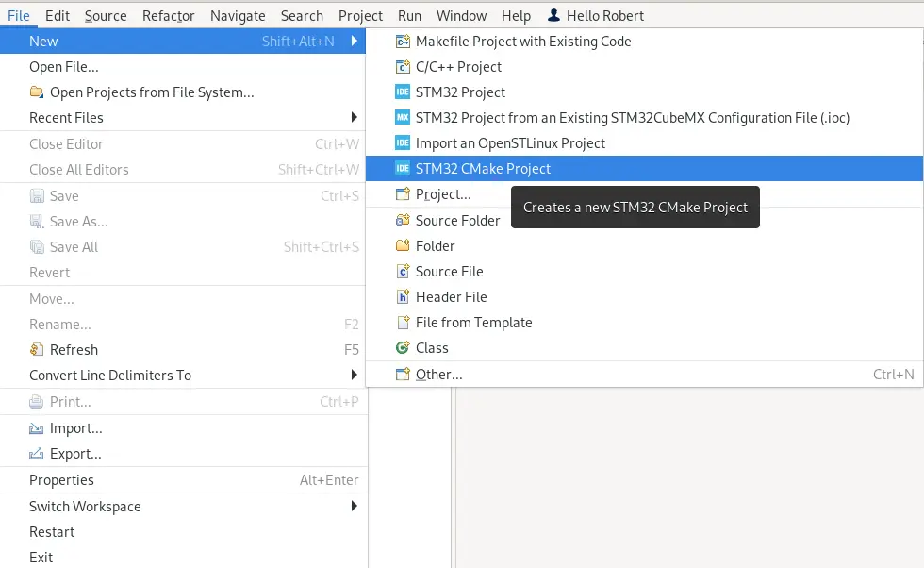The height and width of the screenshot is (568, 924).
Task: Expand the Switch Workspace submenu
Action: 85,507
